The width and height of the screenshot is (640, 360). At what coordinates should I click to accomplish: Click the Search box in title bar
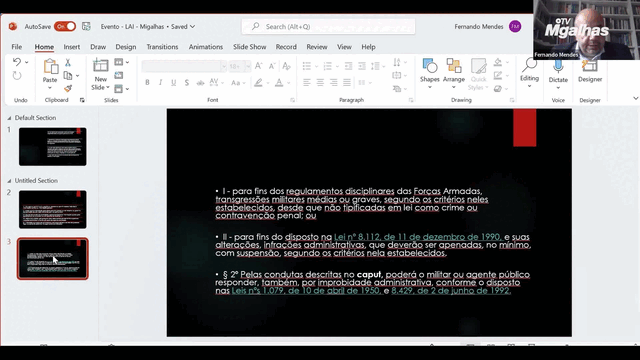tap(328, 27)
